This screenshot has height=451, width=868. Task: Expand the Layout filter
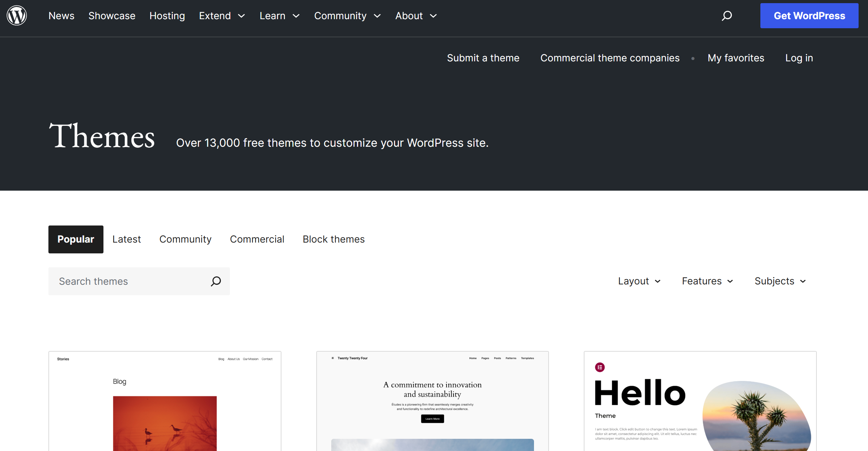pyautogui.click(x=640, y=281)
